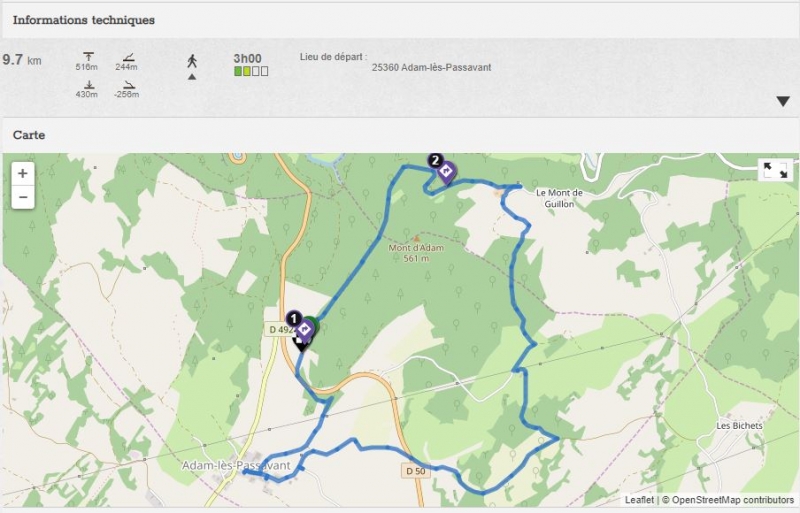The height and width of the screenshot is (513, 800).
Task: Follow the Leaflet attribution link
Action: tap(639, 500)
